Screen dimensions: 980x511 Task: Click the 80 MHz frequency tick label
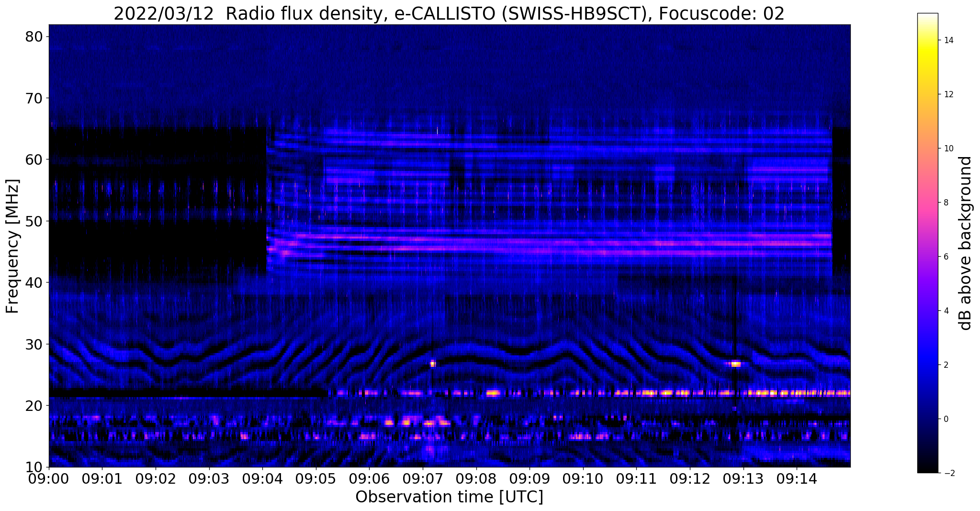pos(34,37)
